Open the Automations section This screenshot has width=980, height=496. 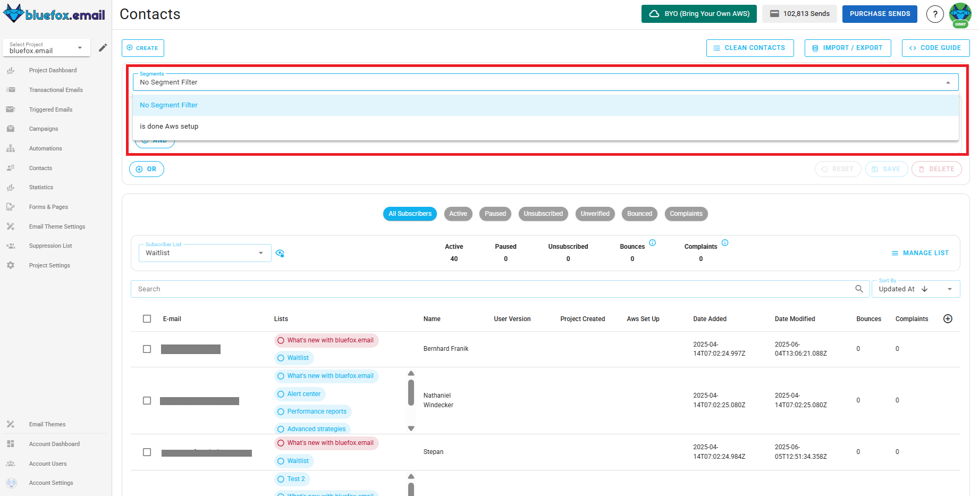click(x=45, y=148)
